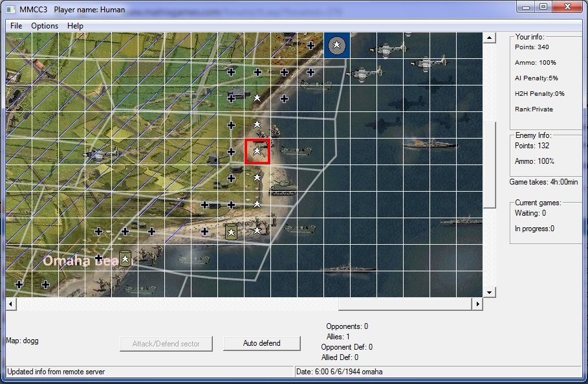This screenshot has width=588, height=384.
Task: Open the Options menu
Action: [x=45, y=25]
